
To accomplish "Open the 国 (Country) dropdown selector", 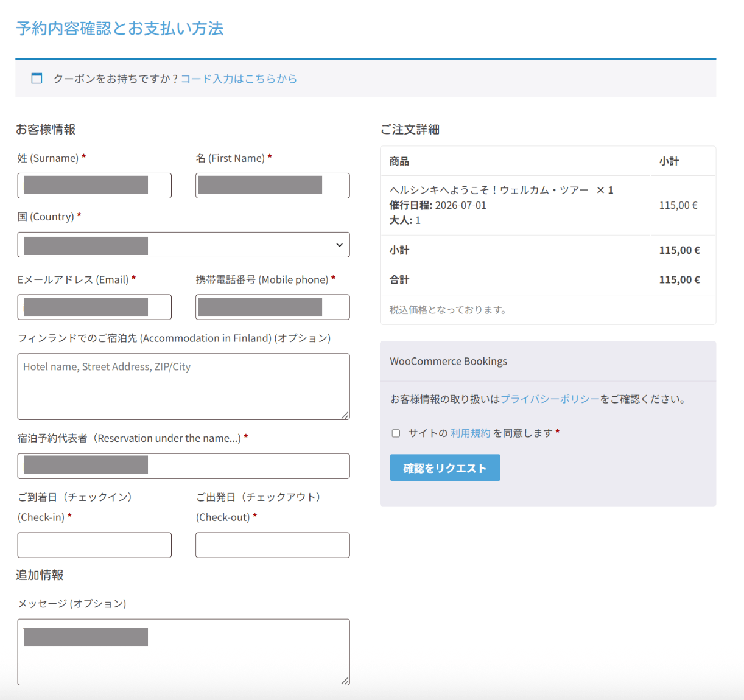I will click(x=183, y=245).
